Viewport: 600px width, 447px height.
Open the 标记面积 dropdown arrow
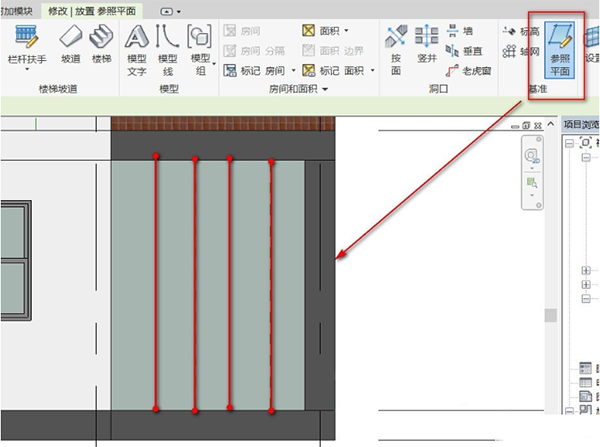click(x=372, y=70)
